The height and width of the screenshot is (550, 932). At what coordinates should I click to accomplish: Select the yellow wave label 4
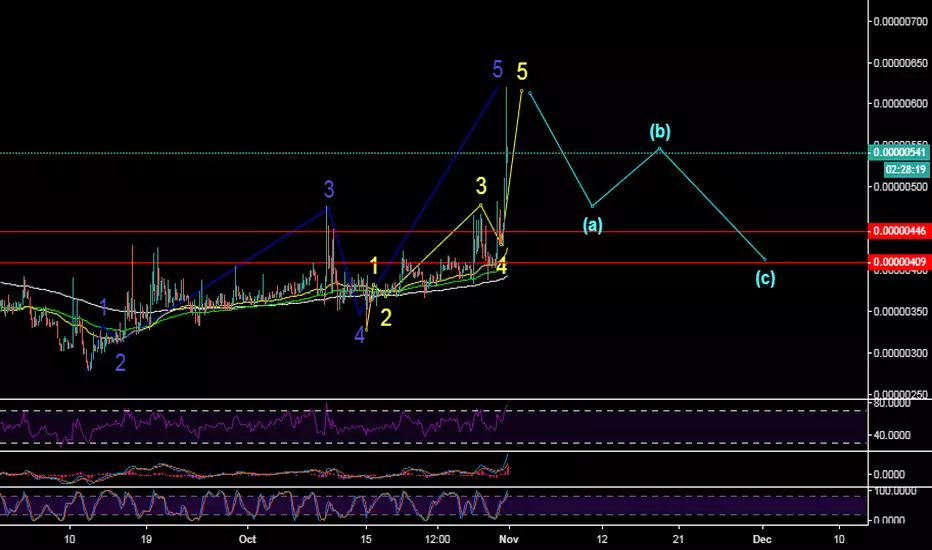pyautogui.click(x=502, y=267)
